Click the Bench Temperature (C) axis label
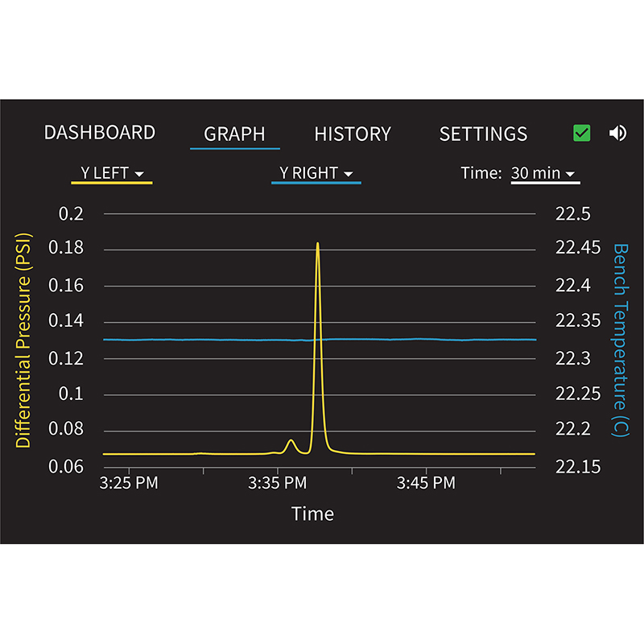 coord(621,340)
